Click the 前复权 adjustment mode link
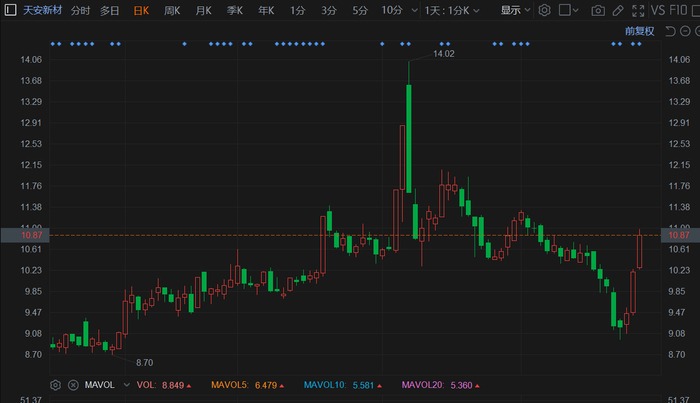The height and width of the screenshot is (403, 700). coord(640,31)
